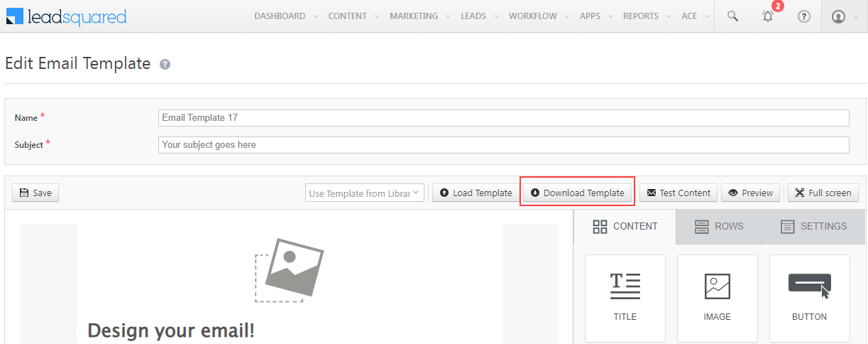
Task: Add a Title content block
Action: click(625, 299)
